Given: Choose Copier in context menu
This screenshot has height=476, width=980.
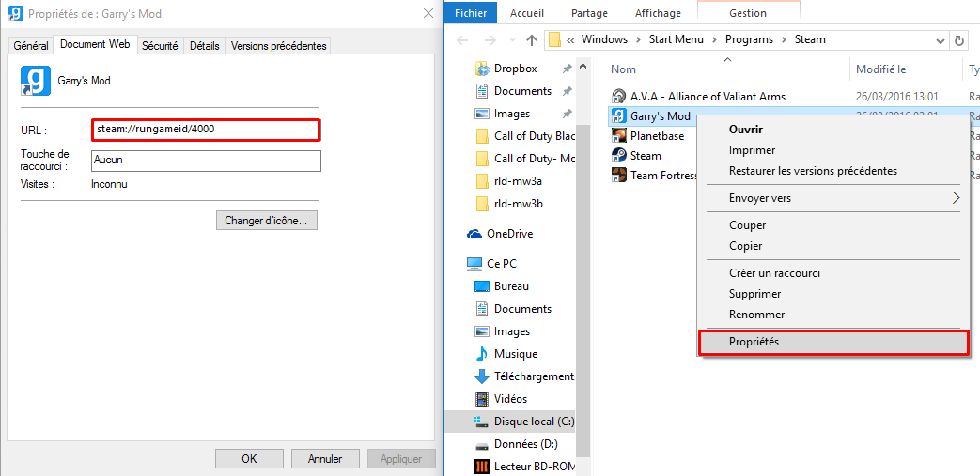Looking at the screenshot, I should tap(833, 245).
